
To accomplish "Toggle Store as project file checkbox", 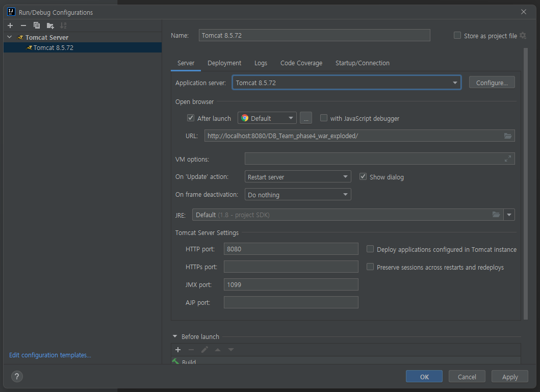I will pos(457,35).
